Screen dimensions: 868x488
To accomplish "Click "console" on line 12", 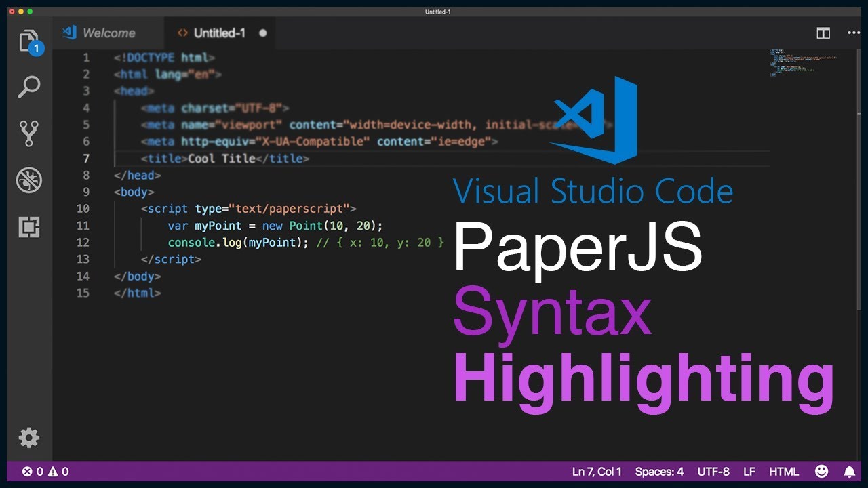I will pyautogui.click(x=191, y=242).
